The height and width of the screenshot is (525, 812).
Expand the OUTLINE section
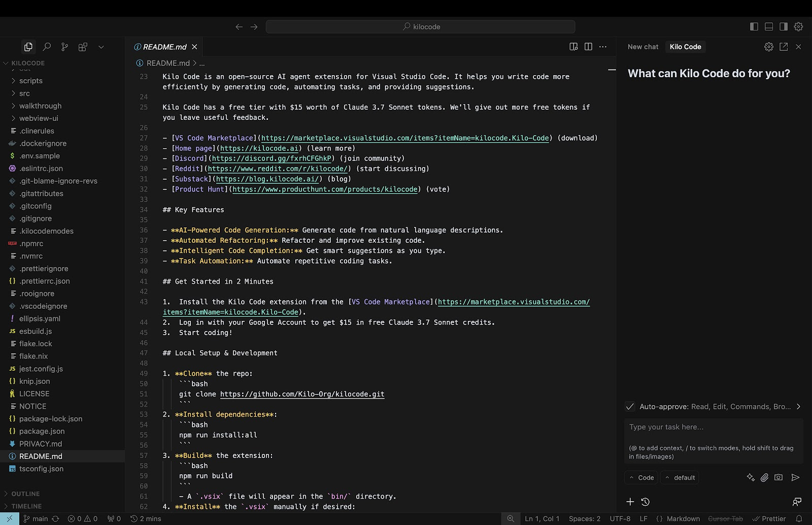62,494
